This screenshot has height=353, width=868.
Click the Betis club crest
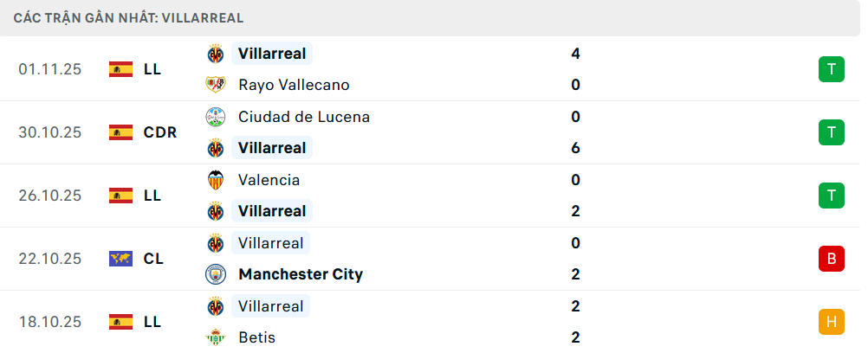[215, 337]
